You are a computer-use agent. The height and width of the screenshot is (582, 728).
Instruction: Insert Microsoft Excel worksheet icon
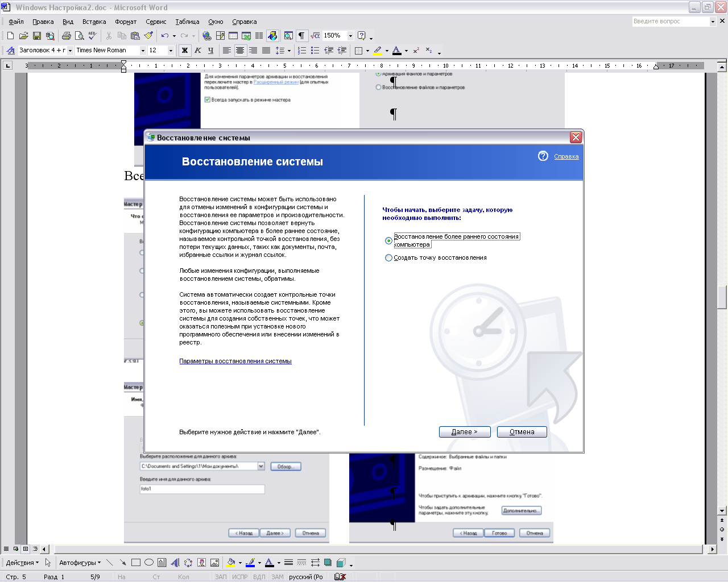[x=246, y=36]
